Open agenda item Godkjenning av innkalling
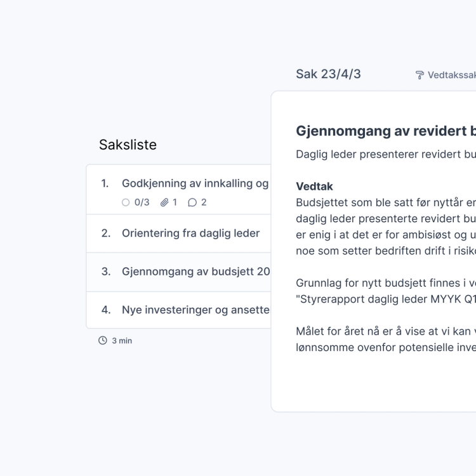 195,183
